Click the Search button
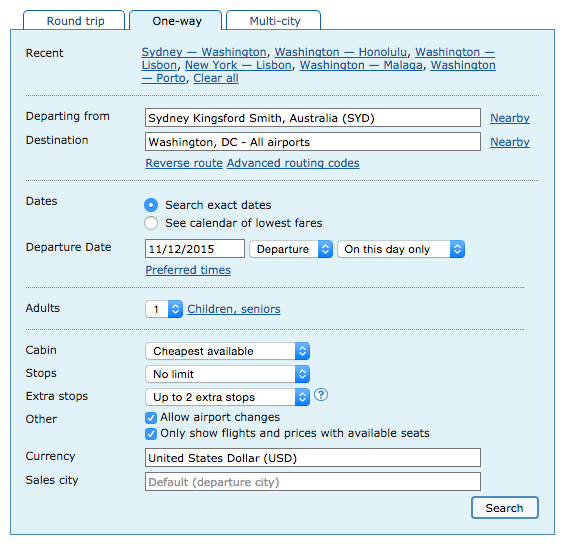This screenshot has height=546, width=564. click(505, 508)
